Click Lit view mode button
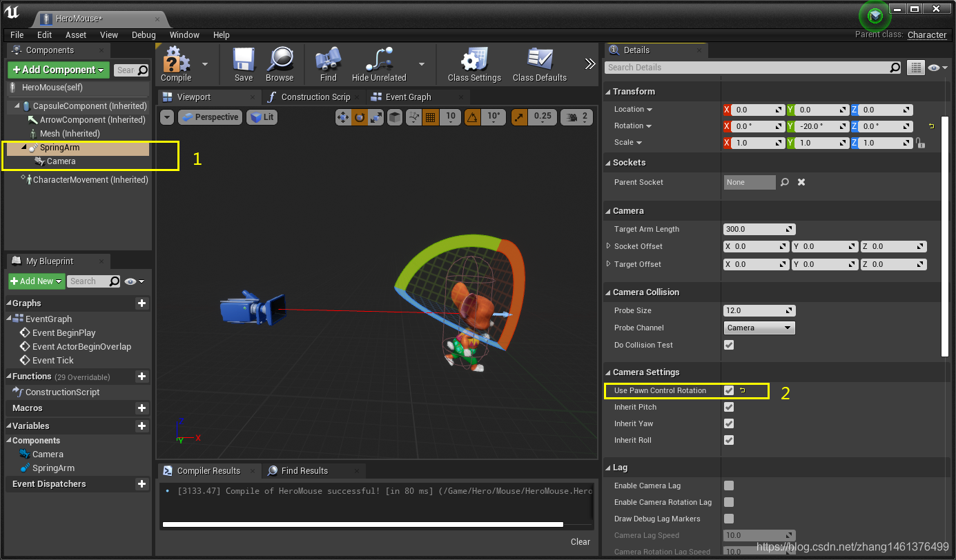 262,117
